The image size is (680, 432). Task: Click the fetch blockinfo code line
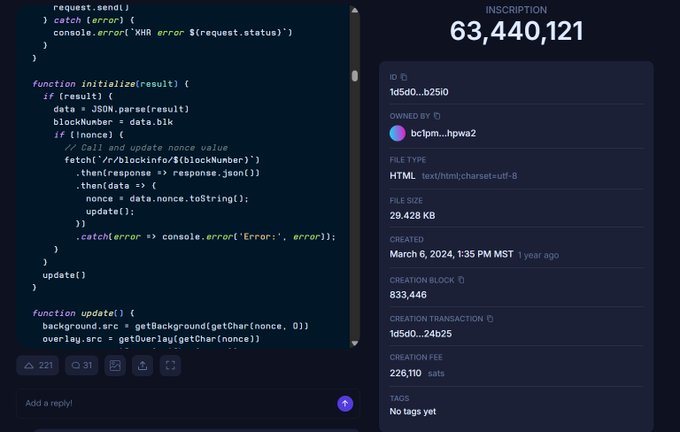coord(162,160)
